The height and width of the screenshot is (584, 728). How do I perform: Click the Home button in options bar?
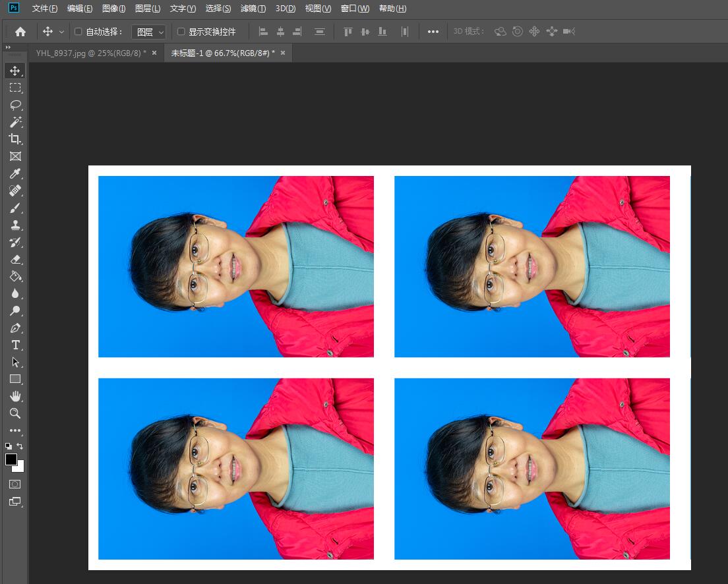coord(20,32)
